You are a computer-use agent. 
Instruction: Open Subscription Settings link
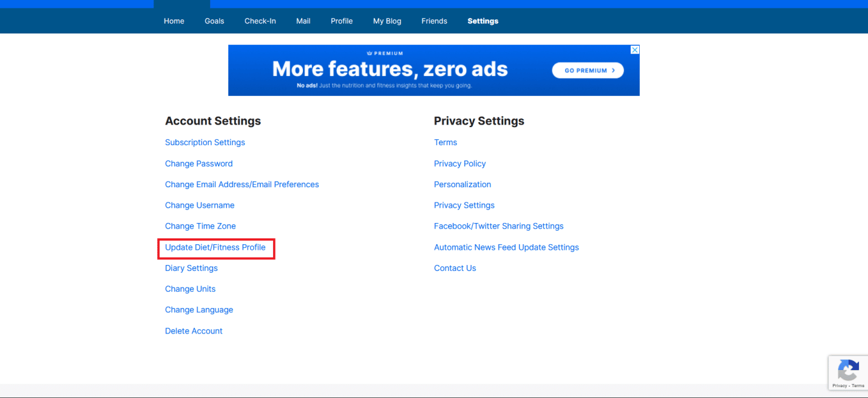click(x=205, y=142)
